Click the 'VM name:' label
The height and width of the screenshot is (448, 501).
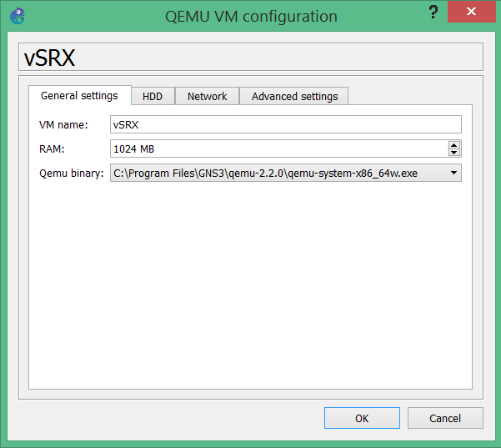[63, 124]
